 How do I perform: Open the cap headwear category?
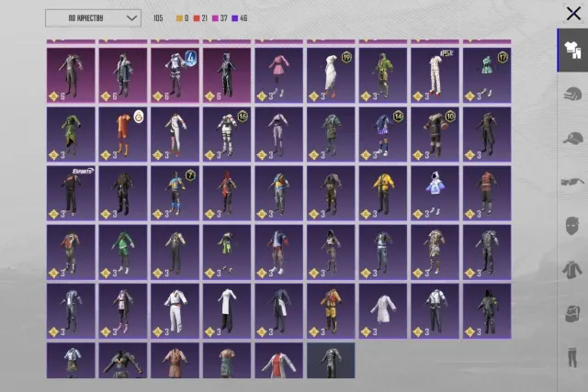pyautogui.click(x=572, y=138)
